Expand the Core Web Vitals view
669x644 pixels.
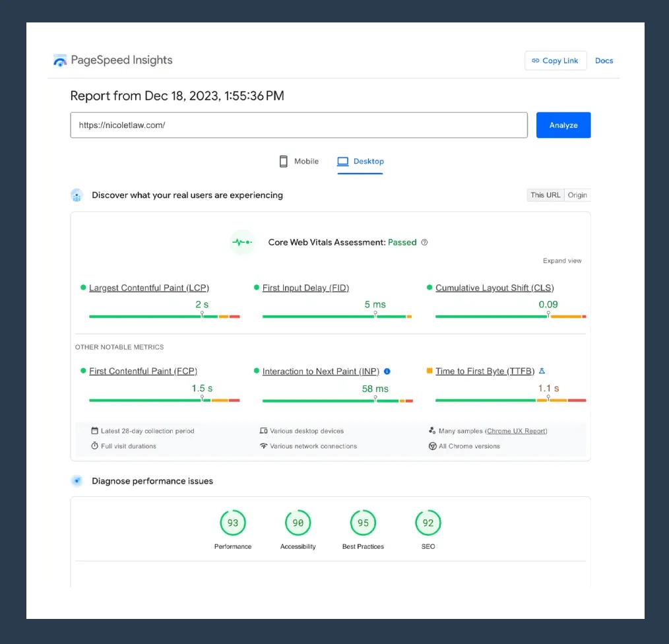[x=562, y=261]
